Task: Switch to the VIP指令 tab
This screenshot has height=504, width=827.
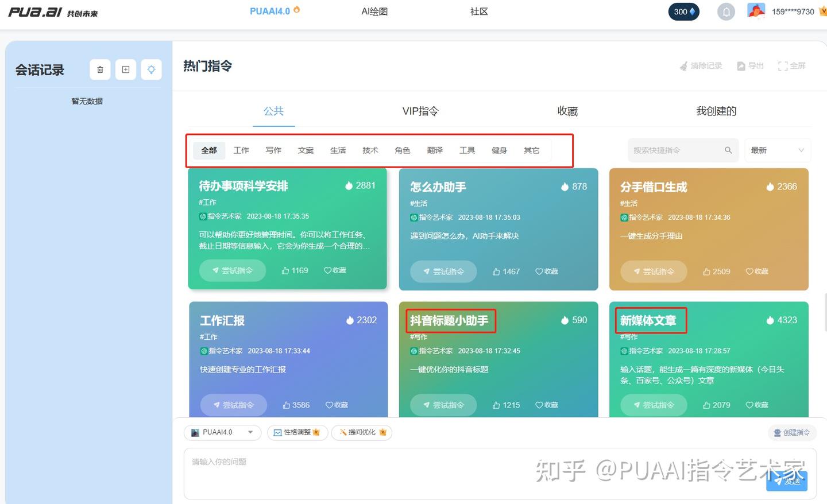Action: click(x=420, y=111)
